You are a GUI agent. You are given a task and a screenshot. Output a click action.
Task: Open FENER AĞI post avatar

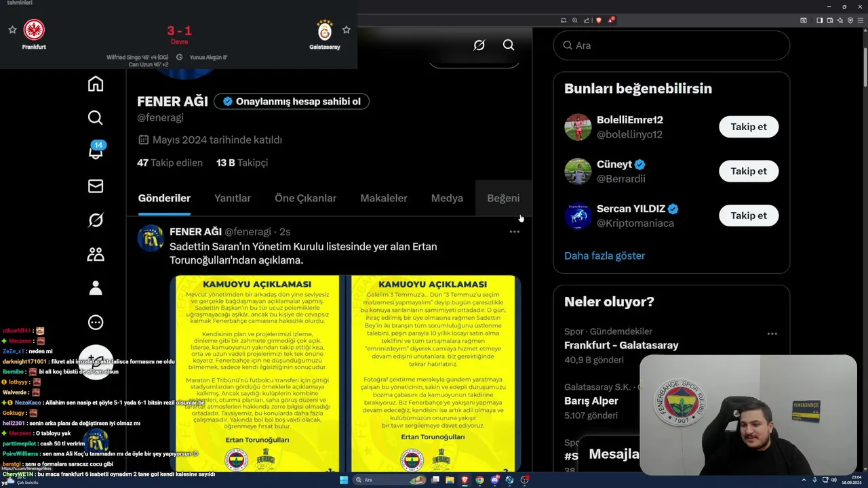151,239
